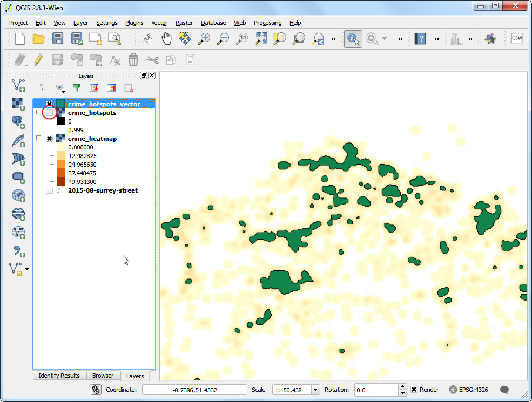
Task: Click the Add PostGIS Layer elephant icon
Action: pyautogui.click(x=18, y=121)
